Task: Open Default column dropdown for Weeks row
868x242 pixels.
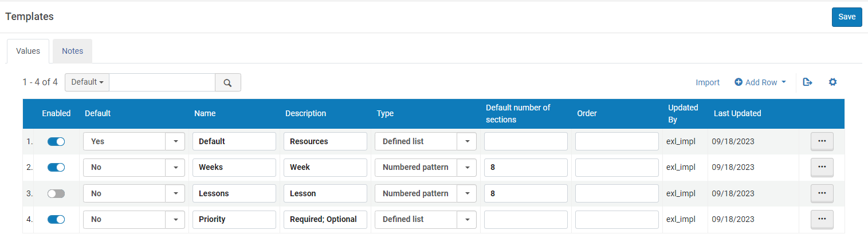Action: point(175,167)
